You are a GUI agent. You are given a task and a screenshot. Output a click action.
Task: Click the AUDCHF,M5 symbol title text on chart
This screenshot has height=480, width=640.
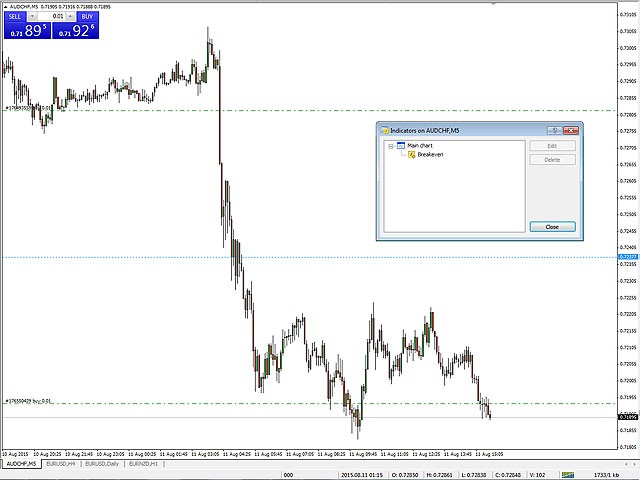point(24,7)
